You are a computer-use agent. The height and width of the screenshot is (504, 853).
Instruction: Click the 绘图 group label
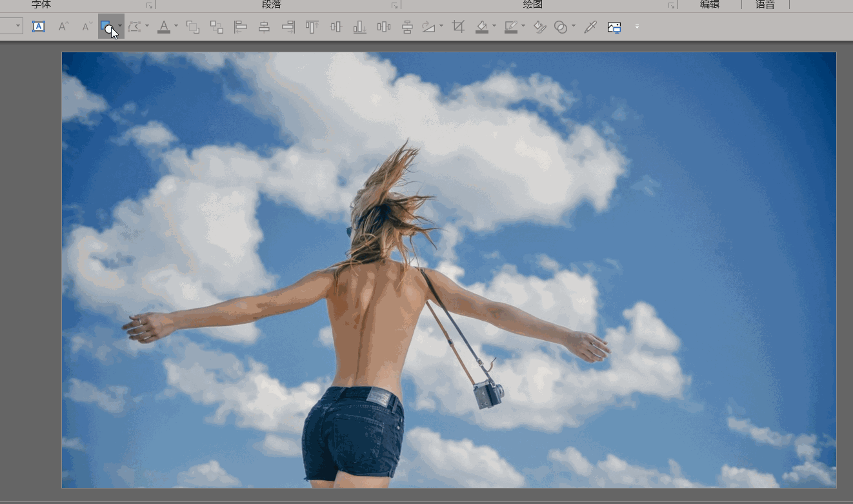click(532, 5)
